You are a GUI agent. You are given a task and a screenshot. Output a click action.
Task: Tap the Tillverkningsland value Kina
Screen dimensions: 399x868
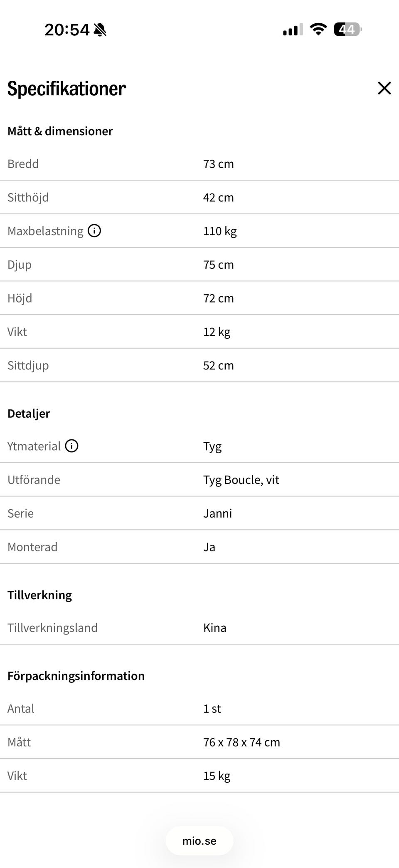coord(215,627)
